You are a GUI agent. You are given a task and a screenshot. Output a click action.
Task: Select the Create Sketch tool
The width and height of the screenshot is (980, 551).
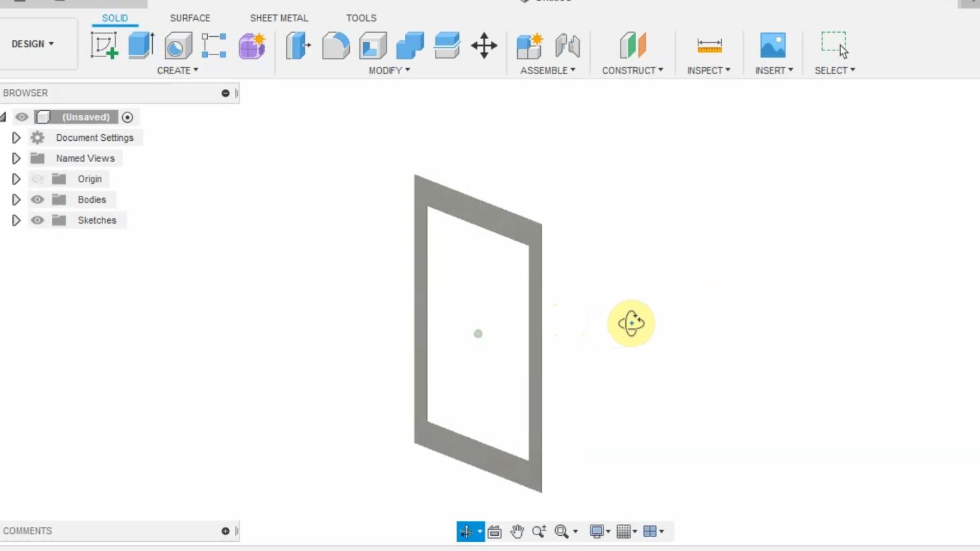pyautogui.click(x=104, y=45)
